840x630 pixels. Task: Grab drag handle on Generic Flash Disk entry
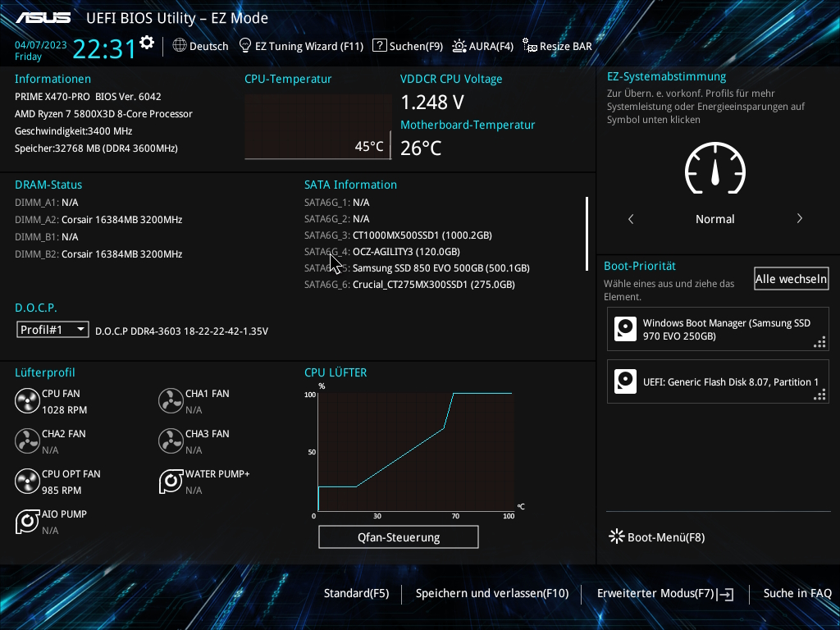[x=819, y=395]
